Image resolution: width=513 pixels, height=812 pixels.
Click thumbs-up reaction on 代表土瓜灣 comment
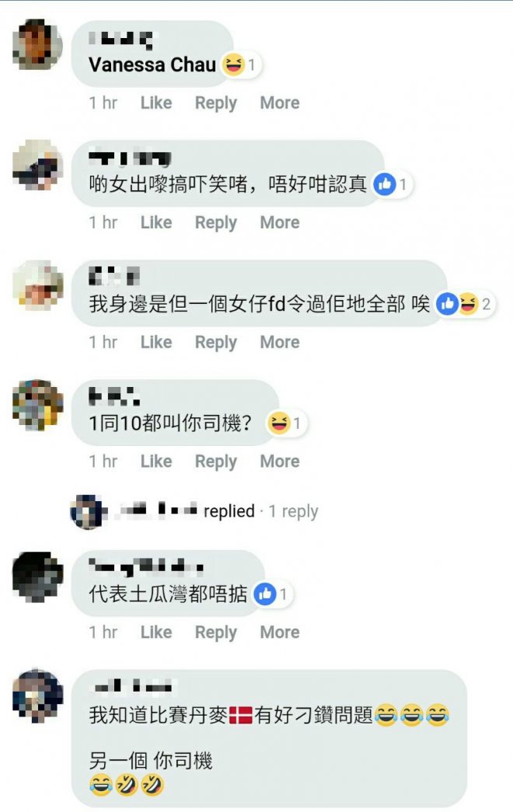[265, 594]
